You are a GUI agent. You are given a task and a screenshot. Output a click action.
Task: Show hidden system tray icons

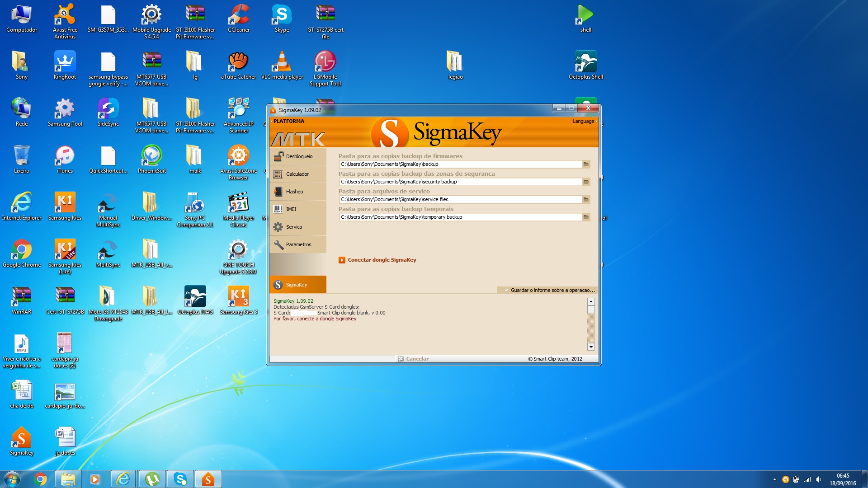coord(774,479)
